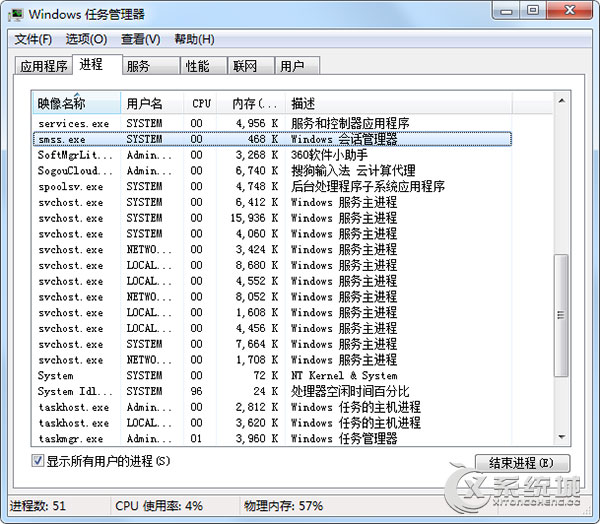Click CPU 使用率: 4% in status bar
The height and width of the screenshot is (524, 600).
[159, 506]
